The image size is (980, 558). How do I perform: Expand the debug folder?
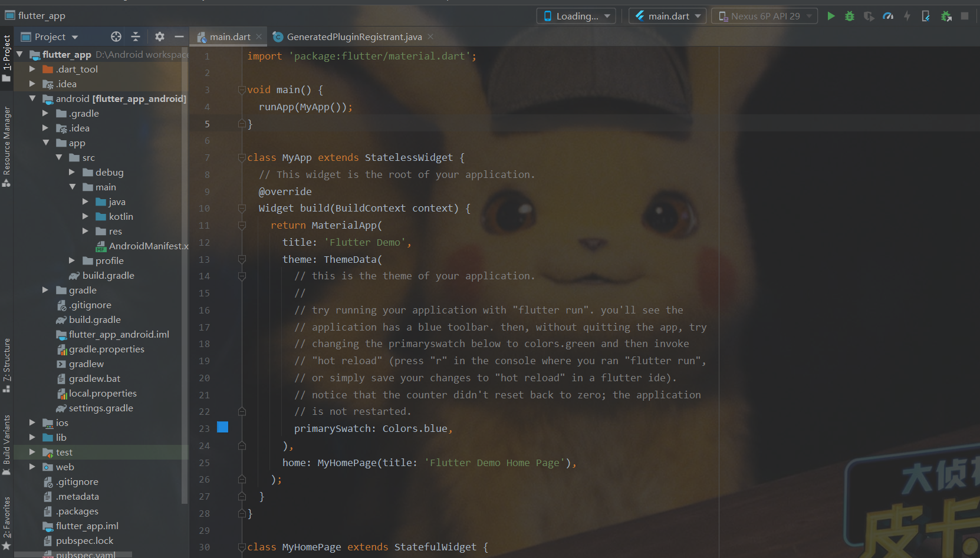pyautogui.click(x=72, y=172)
